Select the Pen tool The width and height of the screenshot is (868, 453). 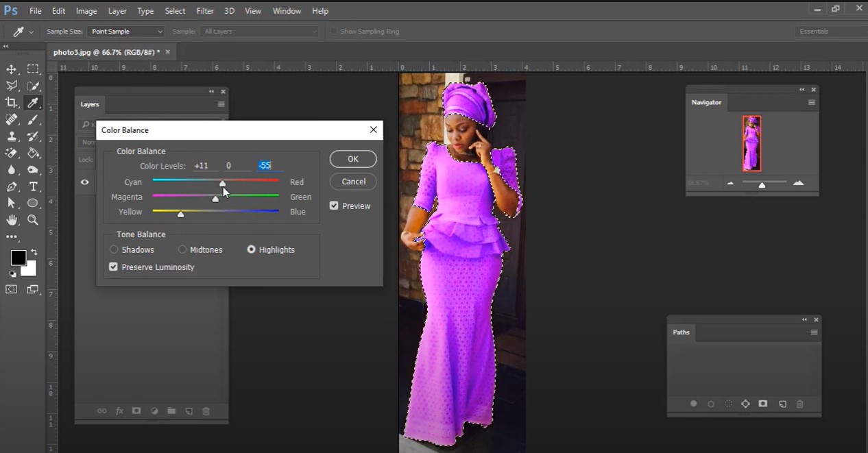point(12,186)
